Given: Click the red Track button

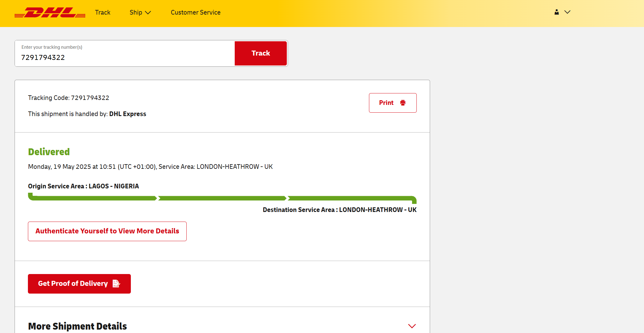Looking at the screenshot, I should pyautogui.click(x=261, y=53).
